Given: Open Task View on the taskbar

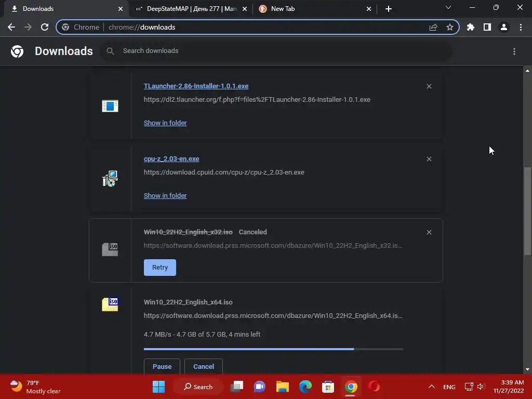Looking at the screenshot, I should (237, 387).
